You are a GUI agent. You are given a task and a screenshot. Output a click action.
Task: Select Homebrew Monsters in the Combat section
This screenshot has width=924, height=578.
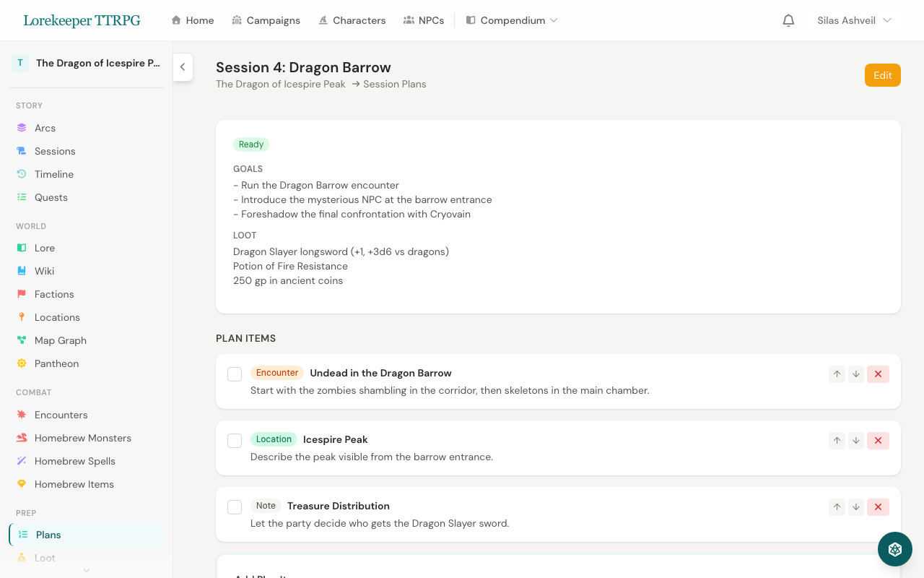82,438
